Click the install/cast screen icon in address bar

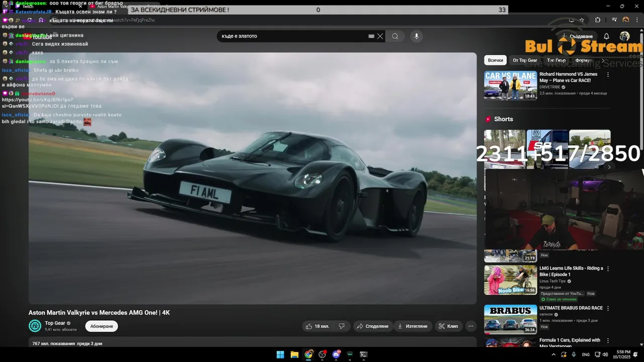tap(571, 20)
